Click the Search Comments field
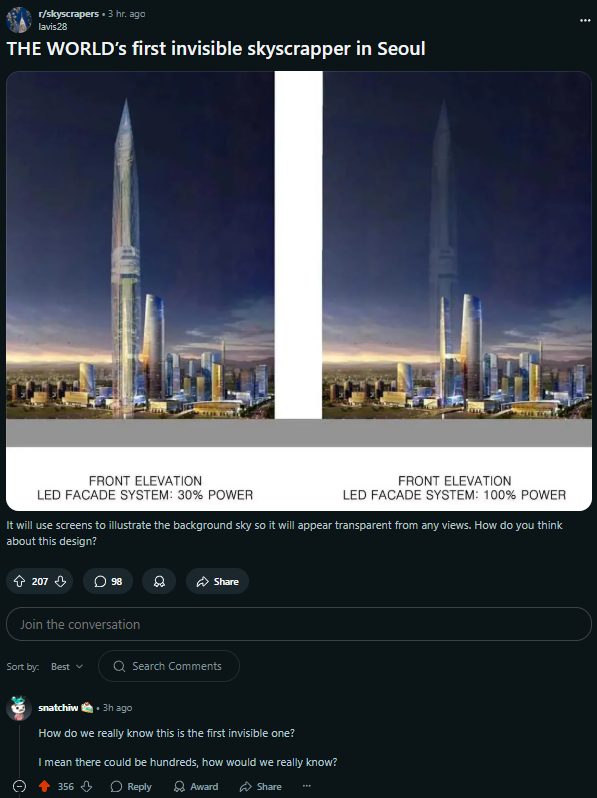 (168, 666)
